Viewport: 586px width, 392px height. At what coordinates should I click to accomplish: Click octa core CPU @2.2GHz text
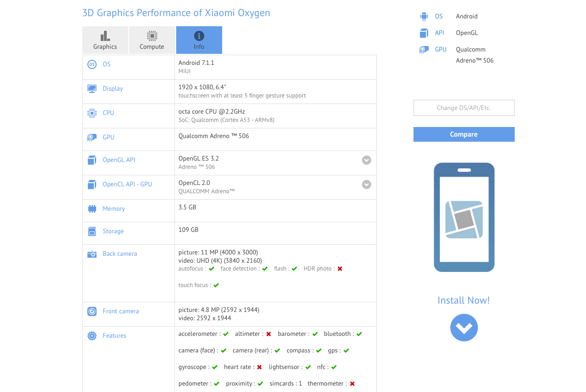212,112
